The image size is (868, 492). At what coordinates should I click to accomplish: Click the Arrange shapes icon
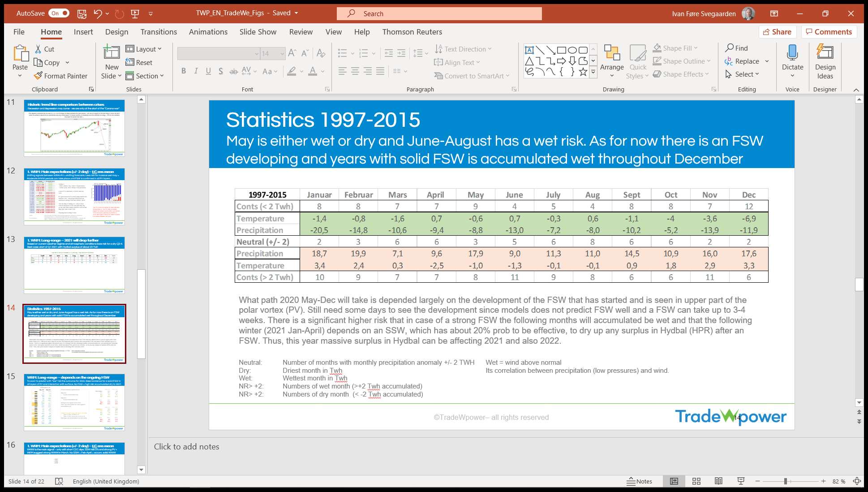611,53
